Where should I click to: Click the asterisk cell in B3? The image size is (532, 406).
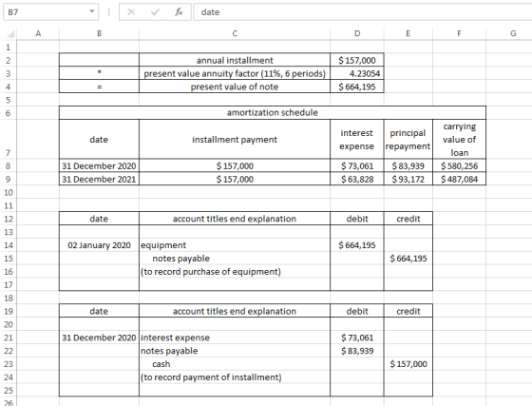[x=99, y=73]
